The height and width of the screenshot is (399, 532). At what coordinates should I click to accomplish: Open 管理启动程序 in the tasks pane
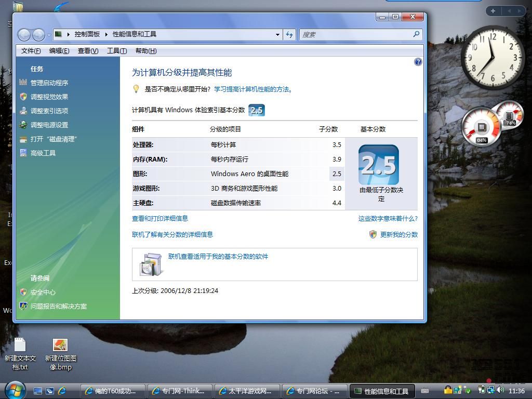coord(49,83)
